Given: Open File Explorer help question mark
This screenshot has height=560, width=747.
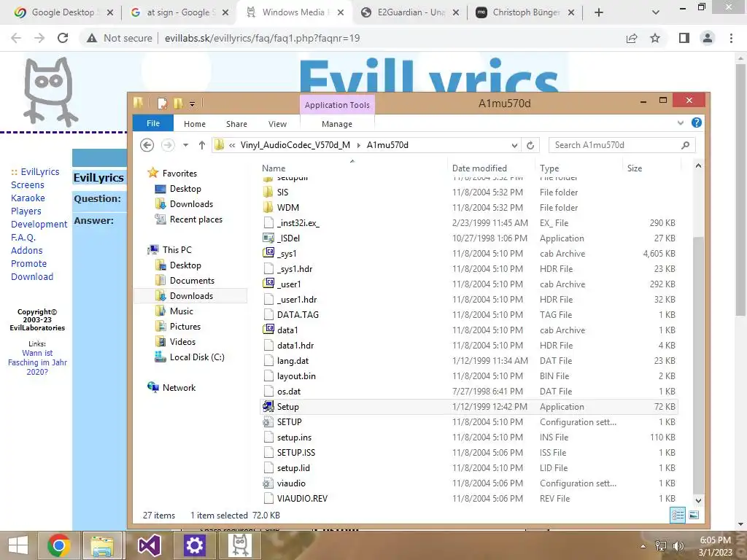Looking at the screenshot, I should click(696, 122).
